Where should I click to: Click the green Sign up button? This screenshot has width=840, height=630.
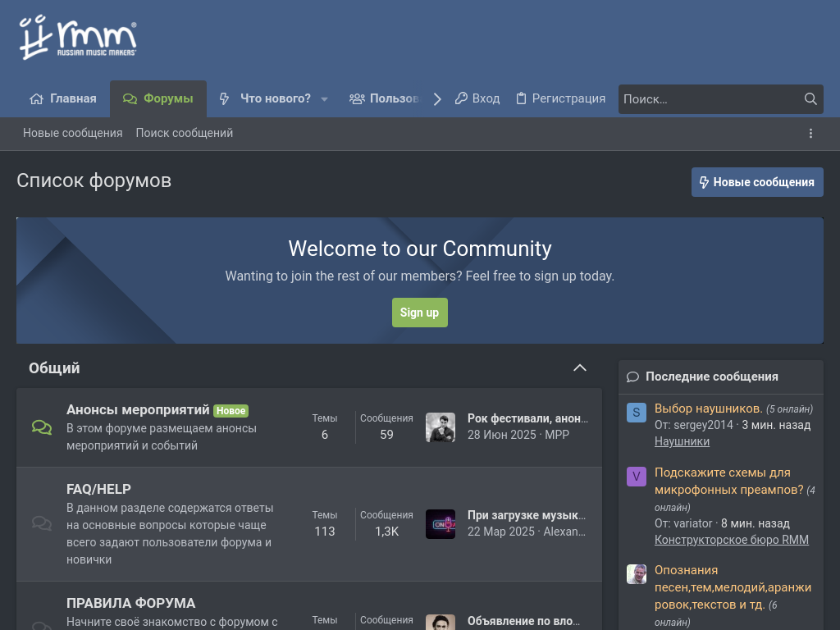click(419, 313)
